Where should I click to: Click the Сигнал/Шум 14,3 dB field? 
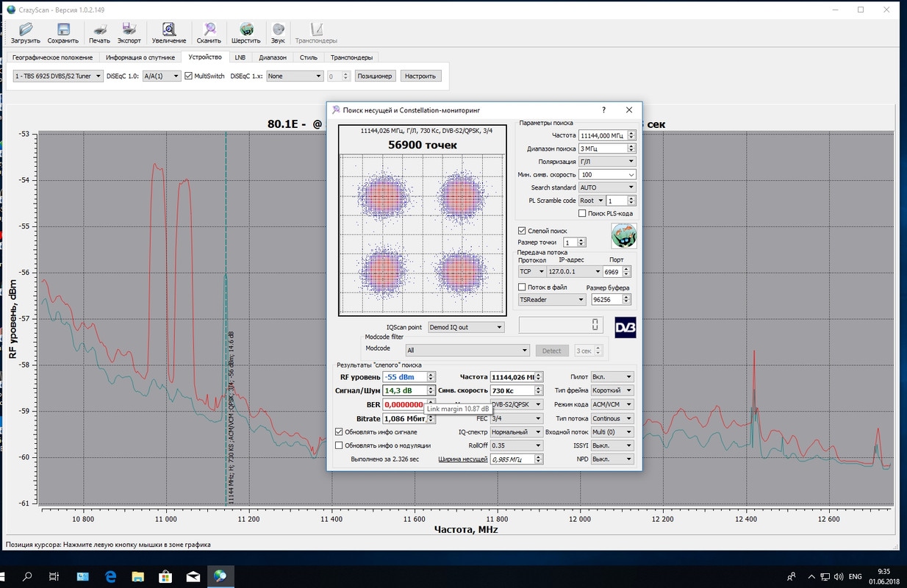(x=409, y=391)
